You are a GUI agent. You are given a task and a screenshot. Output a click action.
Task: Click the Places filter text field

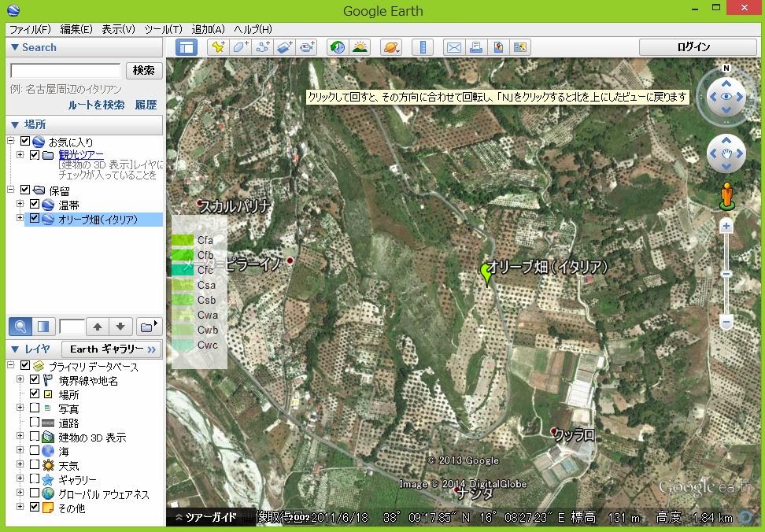[72, 327]
